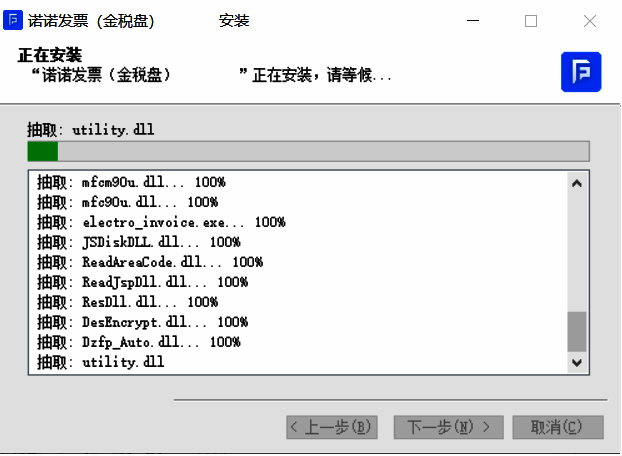Close the installer window
622x456 pixels.
(x=589, y=21)
